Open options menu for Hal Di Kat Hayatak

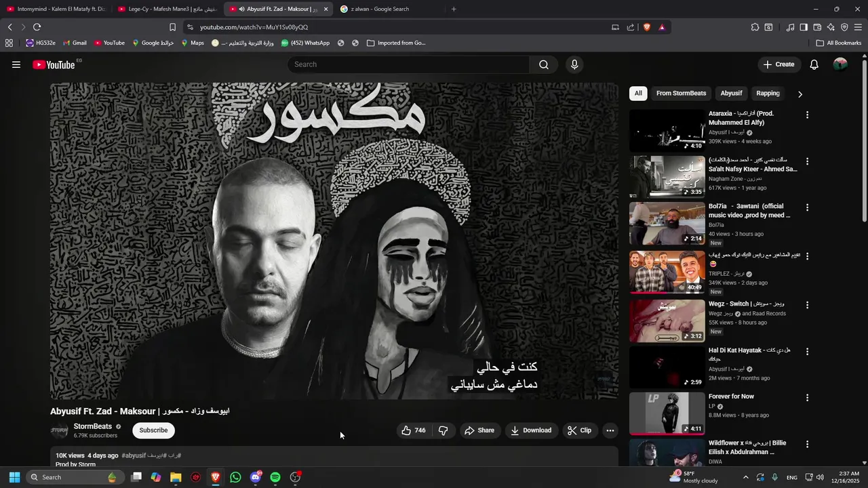click(807, 352)
